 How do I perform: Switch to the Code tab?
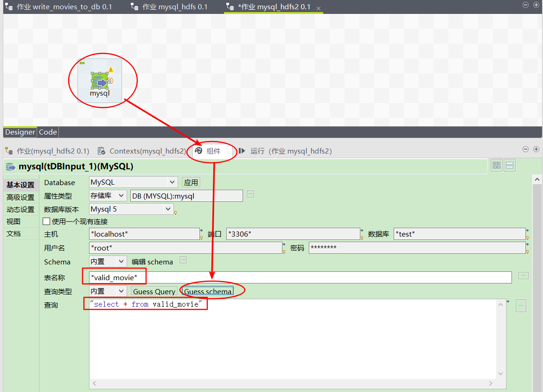pyautogui.click(x=48, y=132)
